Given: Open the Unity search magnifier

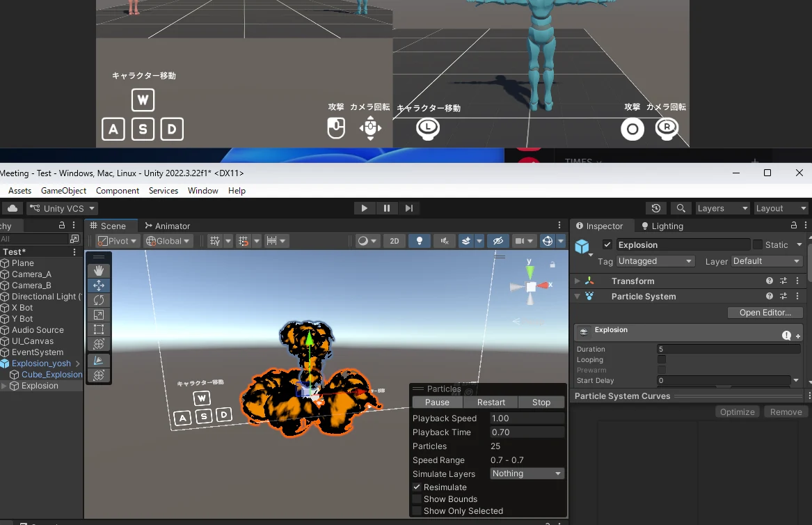Looking at the screenshot, I should coord(681,208).
